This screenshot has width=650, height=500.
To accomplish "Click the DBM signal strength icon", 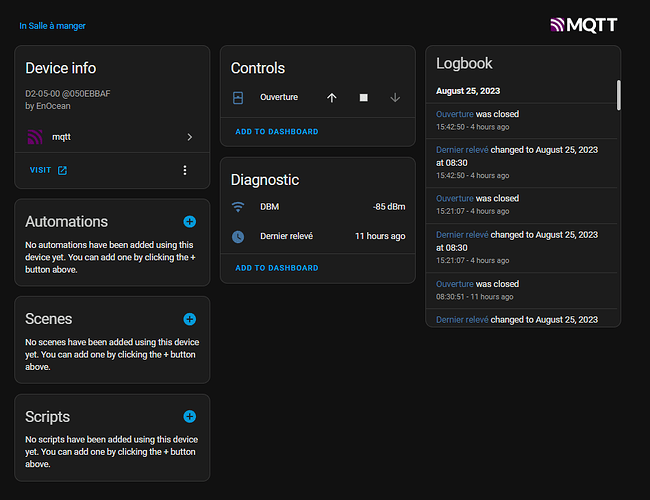I will pos(238,207).
